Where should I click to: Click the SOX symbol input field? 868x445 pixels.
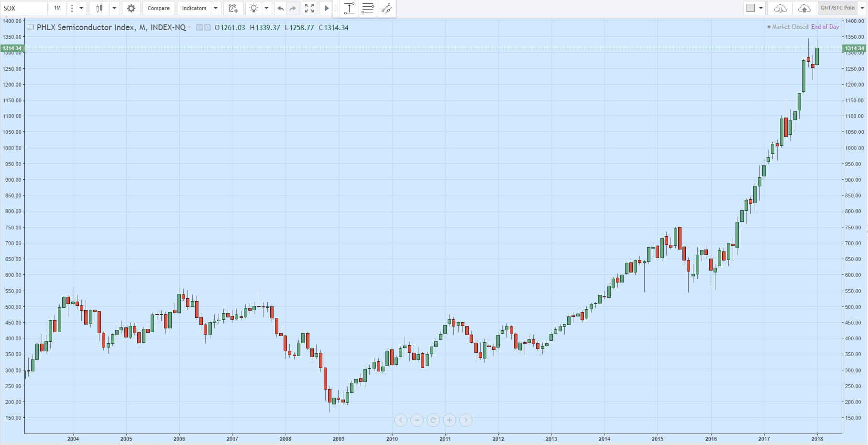[24, 8]
